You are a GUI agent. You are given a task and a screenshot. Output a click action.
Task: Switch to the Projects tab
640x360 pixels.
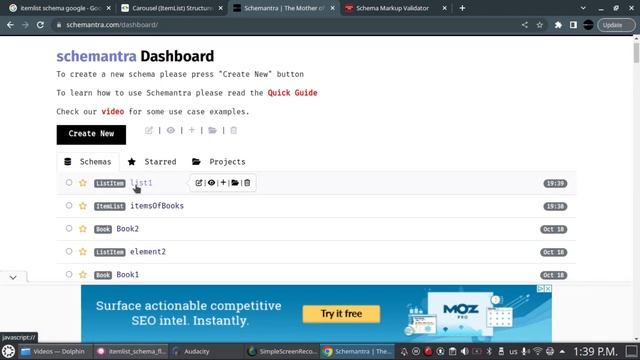(219, 162)
